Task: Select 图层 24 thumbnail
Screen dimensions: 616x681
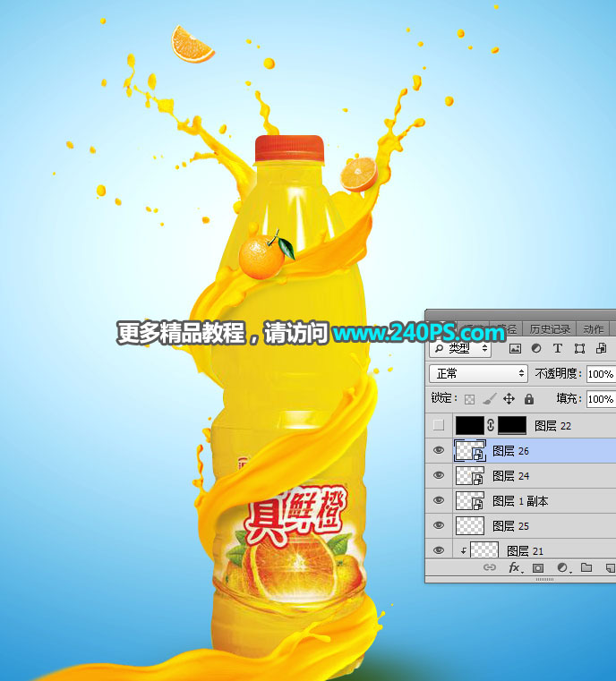Action: coord(469,475)
